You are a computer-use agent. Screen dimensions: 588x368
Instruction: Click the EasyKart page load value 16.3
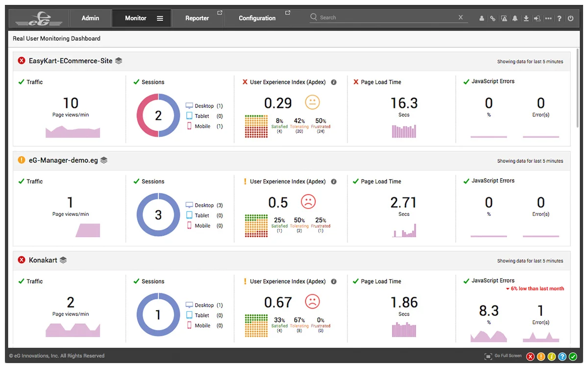[404, 103]
